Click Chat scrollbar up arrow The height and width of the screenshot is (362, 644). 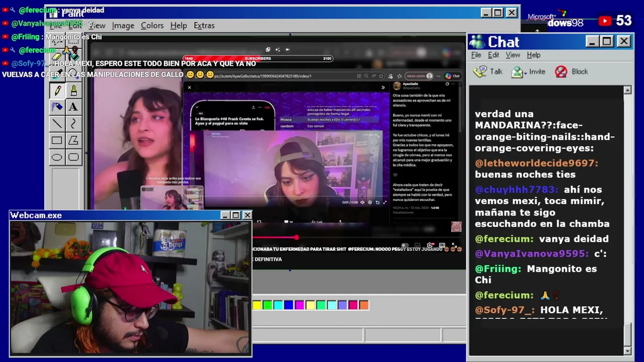[x=627, y=90]
